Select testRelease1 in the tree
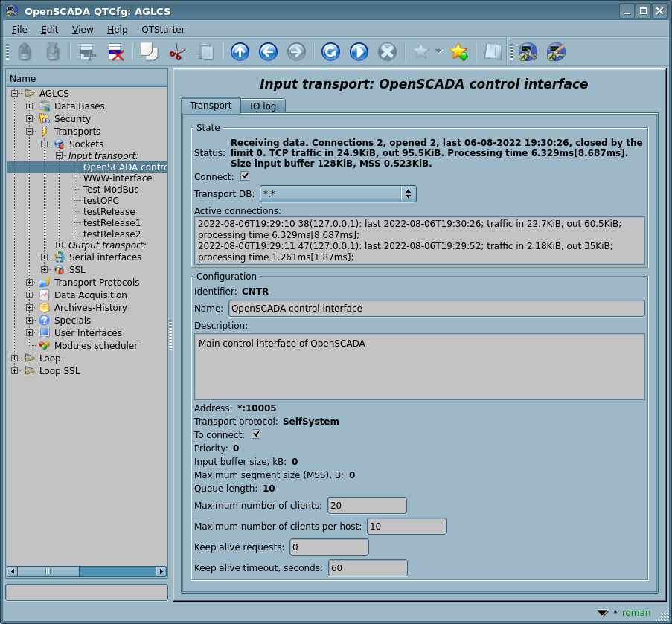 (112, 222)
